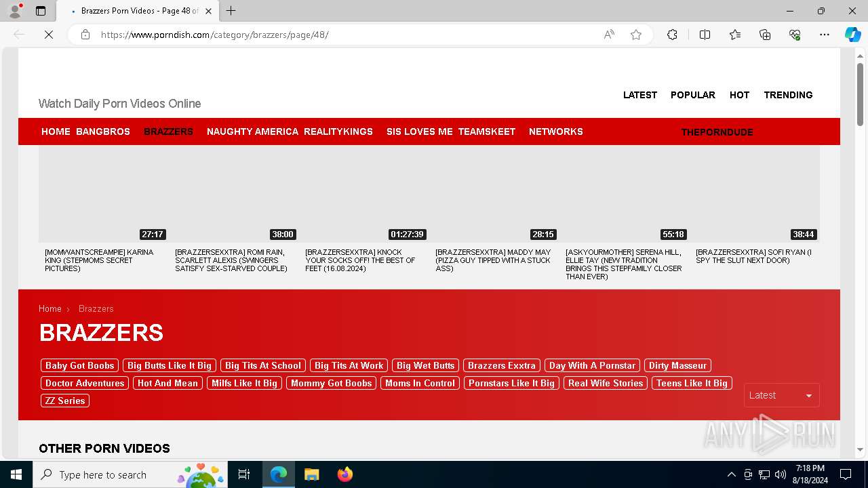
Task: Open the Extensions puzzle icon
Action: (x=672, y=35)
